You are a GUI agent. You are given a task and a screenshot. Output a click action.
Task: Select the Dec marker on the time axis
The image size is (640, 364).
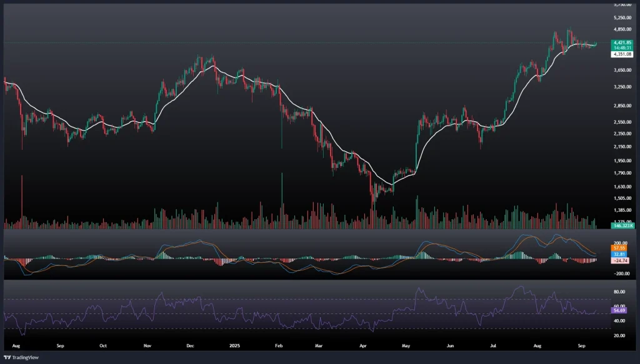point(191,345)
